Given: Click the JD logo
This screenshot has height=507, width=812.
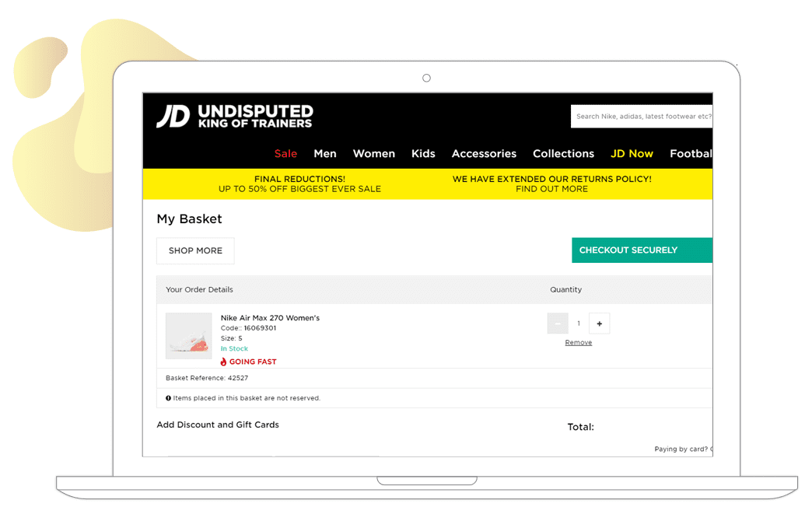Looking at the screenshot, I should click(x=173, y=116).
